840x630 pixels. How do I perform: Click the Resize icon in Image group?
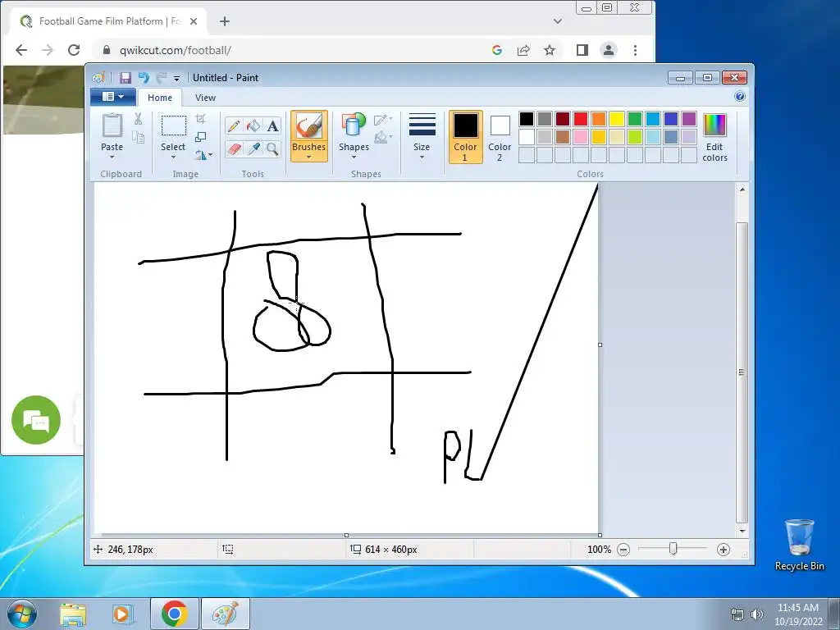200,137
